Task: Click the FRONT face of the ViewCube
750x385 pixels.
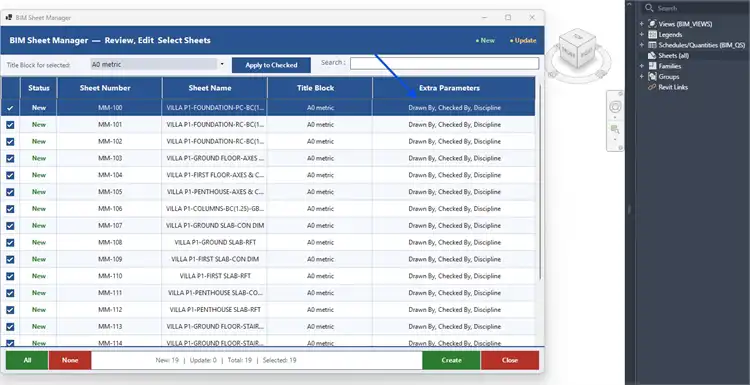Action: point(569,51)
